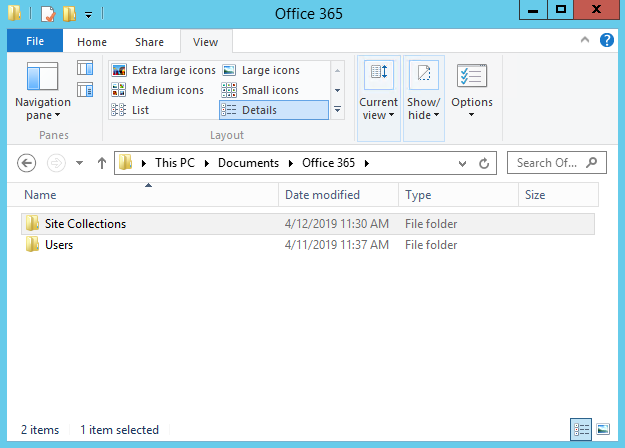Image resolution: width=625 pixels, height=448 pixels.
Task: Toggle the Details pane icon
Action: 85,90
